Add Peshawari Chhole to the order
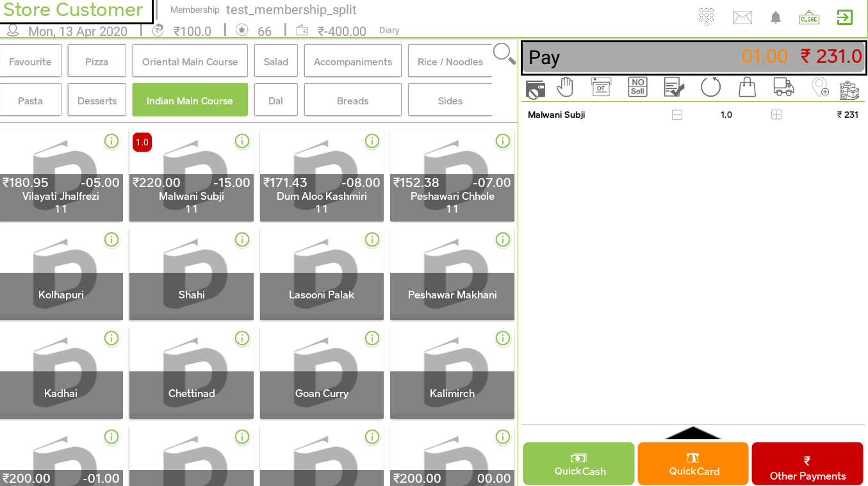 tap(452, 175)
